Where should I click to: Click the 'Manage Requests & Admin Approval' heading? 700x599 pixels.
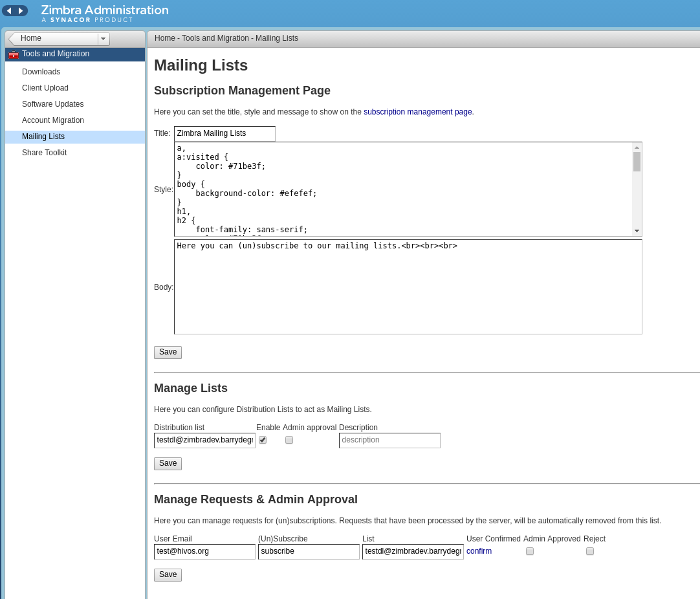pyautogui.click(x=256, y=499)
